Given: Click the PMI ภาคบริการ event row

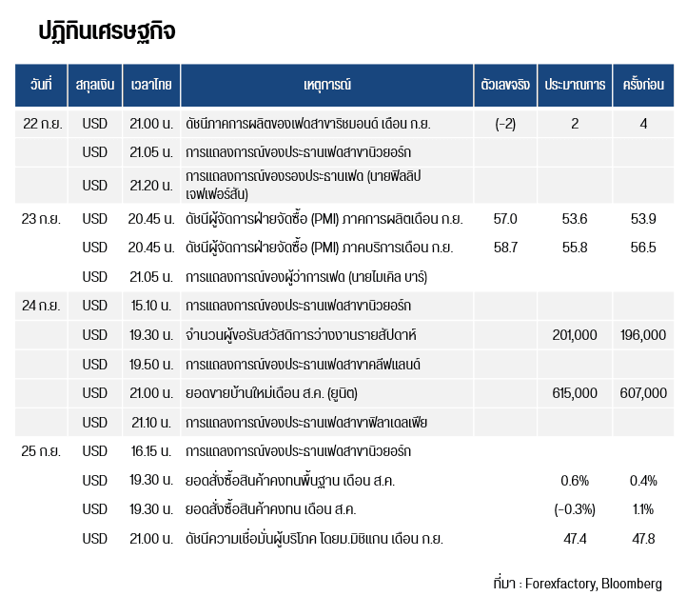Looking at the screenshot, I should [x=319, y=248].
